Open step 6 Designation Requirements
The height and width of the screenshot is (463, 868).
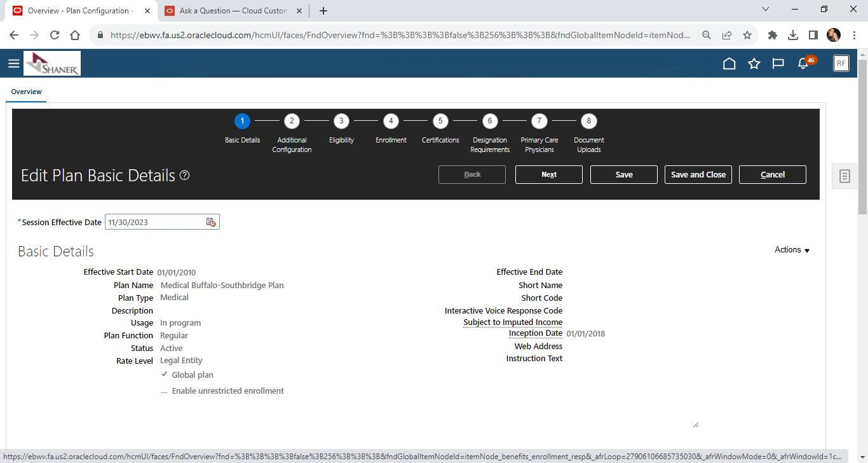489,121
